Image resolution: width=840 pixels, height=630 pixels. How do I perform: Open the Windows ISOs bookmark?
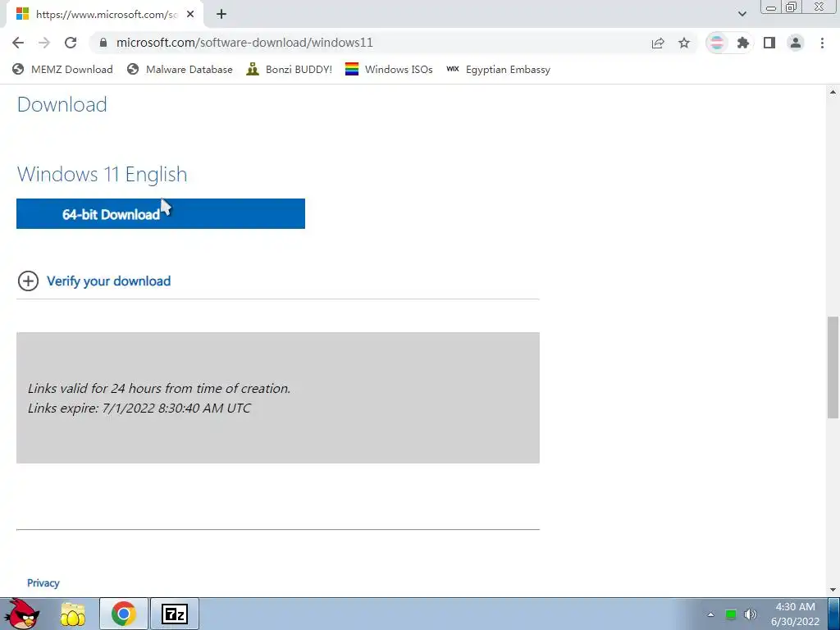click(389, 69)
